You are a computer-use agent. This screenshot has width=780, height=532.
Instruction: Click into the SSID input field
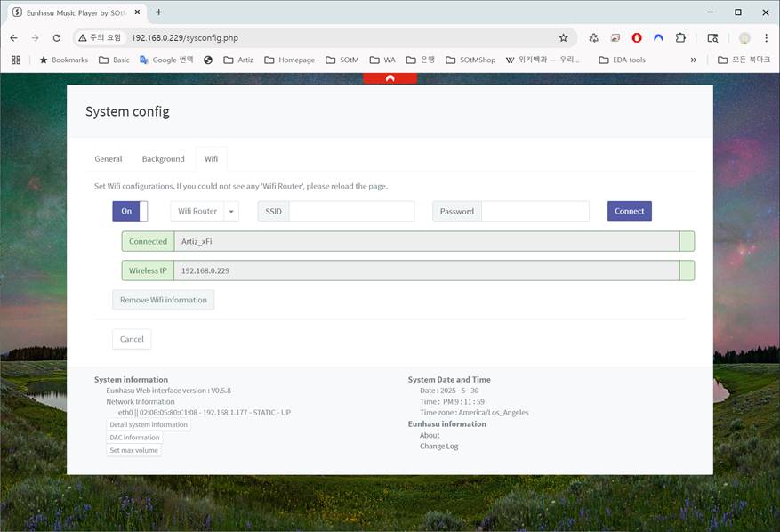point(351,211)
